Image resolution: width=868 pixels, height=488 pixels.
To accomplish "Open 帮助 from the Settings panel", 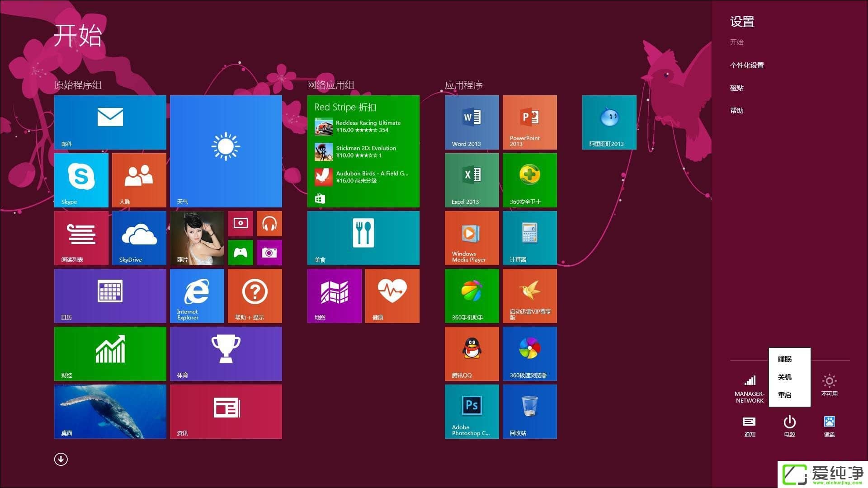I will click(737, 110).
